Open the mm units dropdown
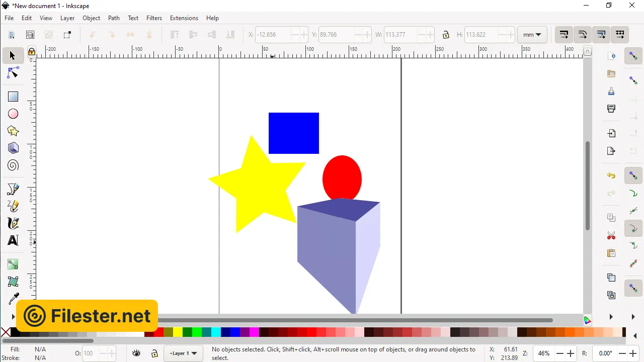644x362 pixels. click(532, 35)
